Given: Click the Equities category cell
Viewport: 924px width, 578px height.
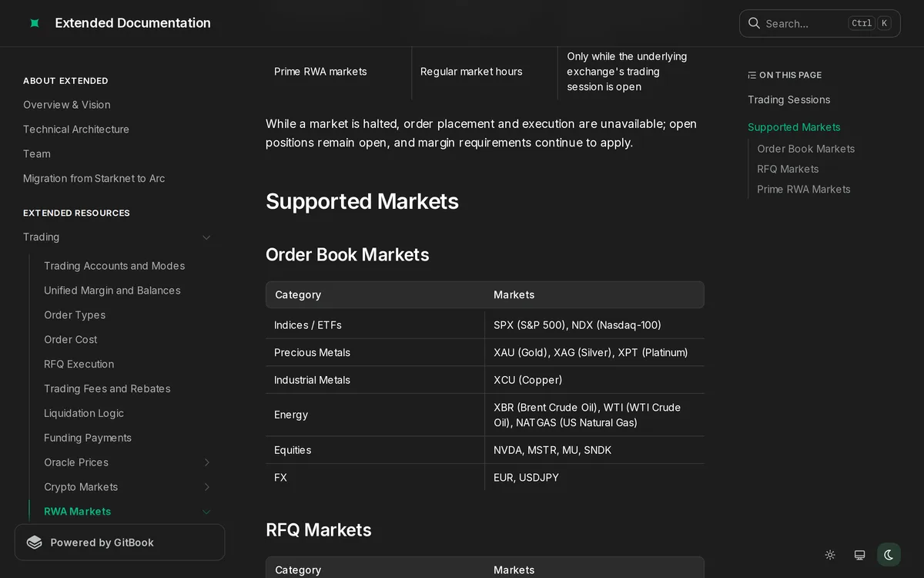Looking at the screenshot, I should (x=375, y=450).
